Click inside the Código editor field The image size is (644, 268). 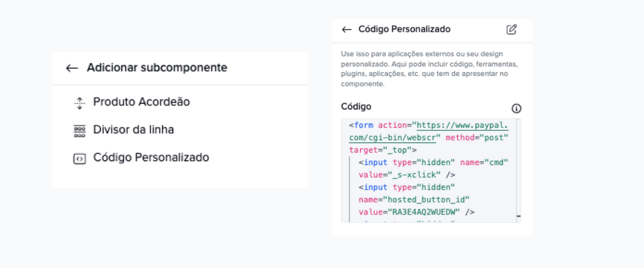pos(431,170)
